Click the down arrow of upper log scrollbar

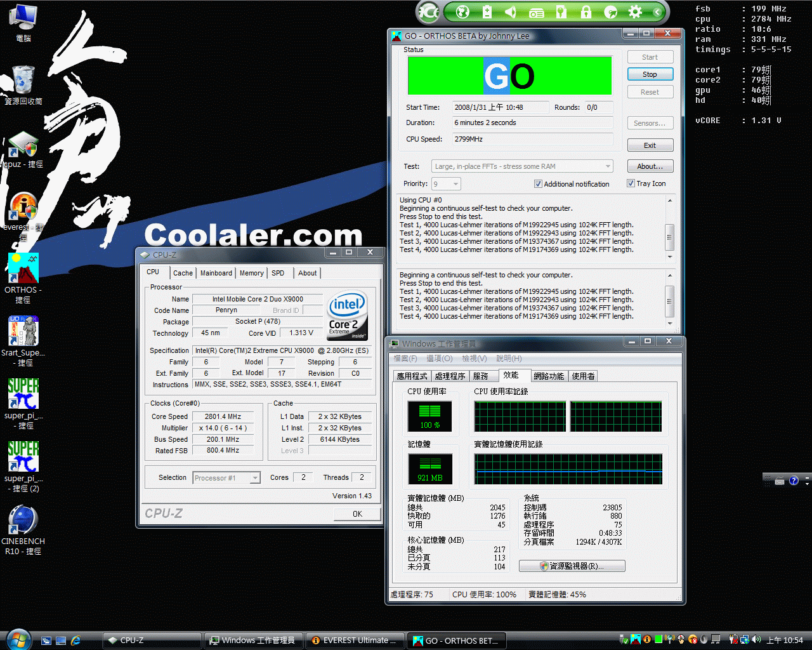[x=669, y=257]
